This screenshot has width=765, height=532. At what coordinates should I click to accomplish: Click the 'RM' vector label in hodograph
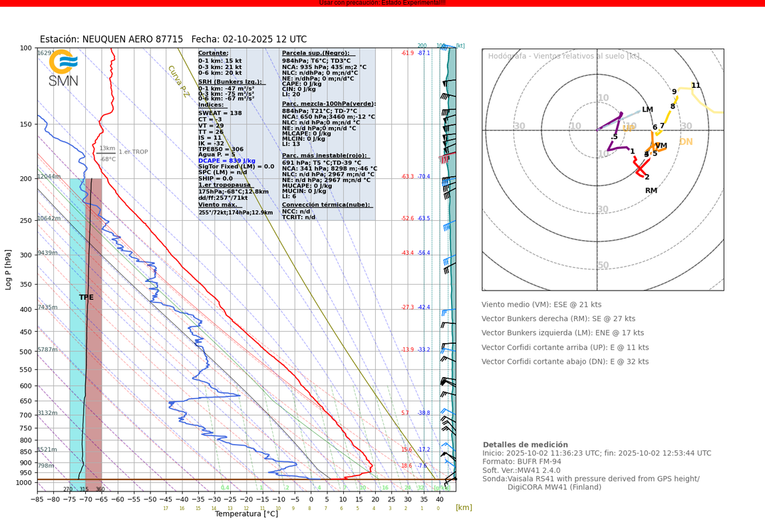tap(651, 191)
